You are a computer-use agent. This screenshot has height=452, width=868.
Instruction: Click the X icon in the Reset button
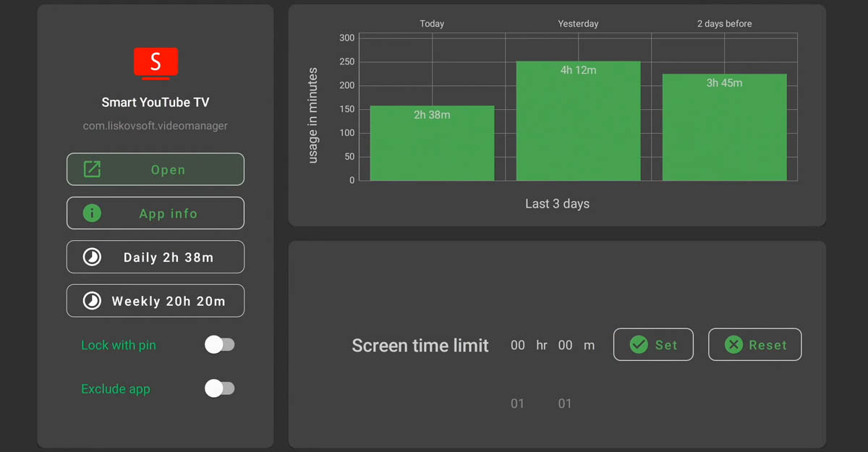[733, 344]
